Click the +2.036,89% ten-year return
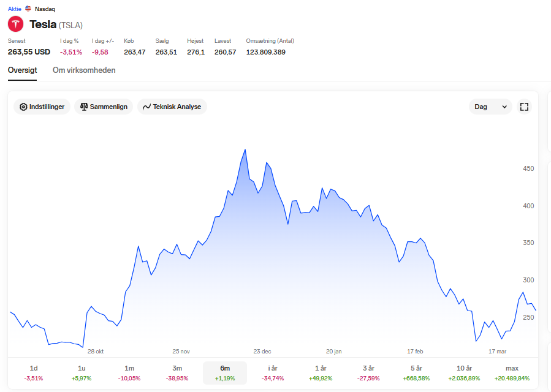551x392 pixels. pyautogui.click(x=464, y=379)
